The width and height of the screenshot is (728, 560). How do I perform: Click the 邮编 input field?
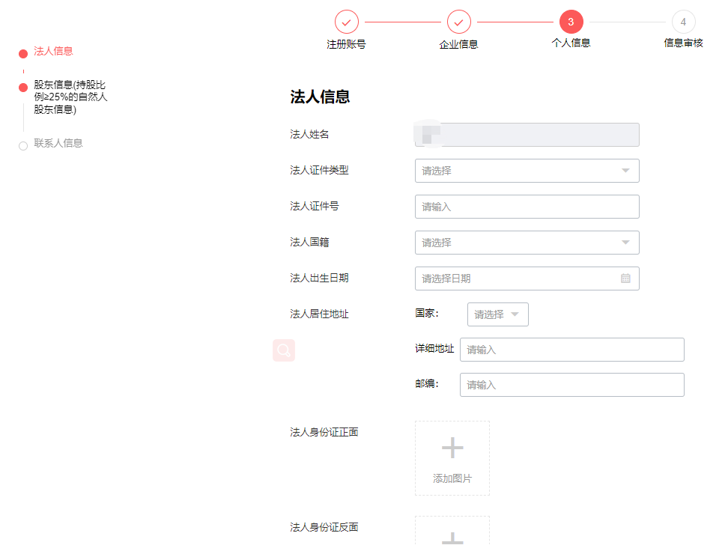[x=571, y=385]
